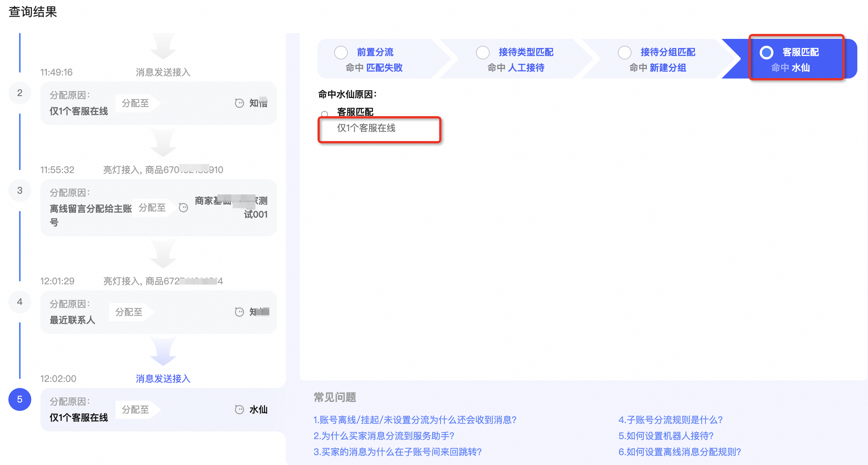Click 仅1个客服在线 in step 2 card
Screen dimensions: 868x465
tap(79, 111)
